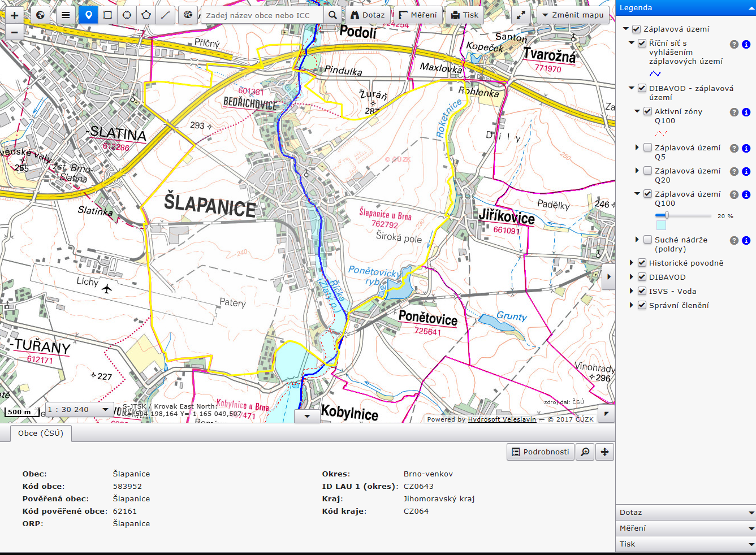Expand the ISVS - Voda group

click(x=632, y=291)
